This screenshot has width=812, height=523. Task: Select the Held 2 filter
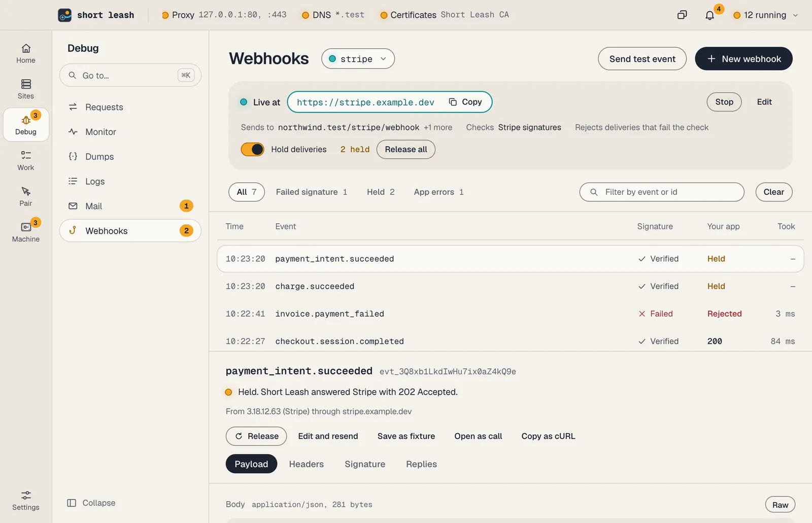[381, 192]
